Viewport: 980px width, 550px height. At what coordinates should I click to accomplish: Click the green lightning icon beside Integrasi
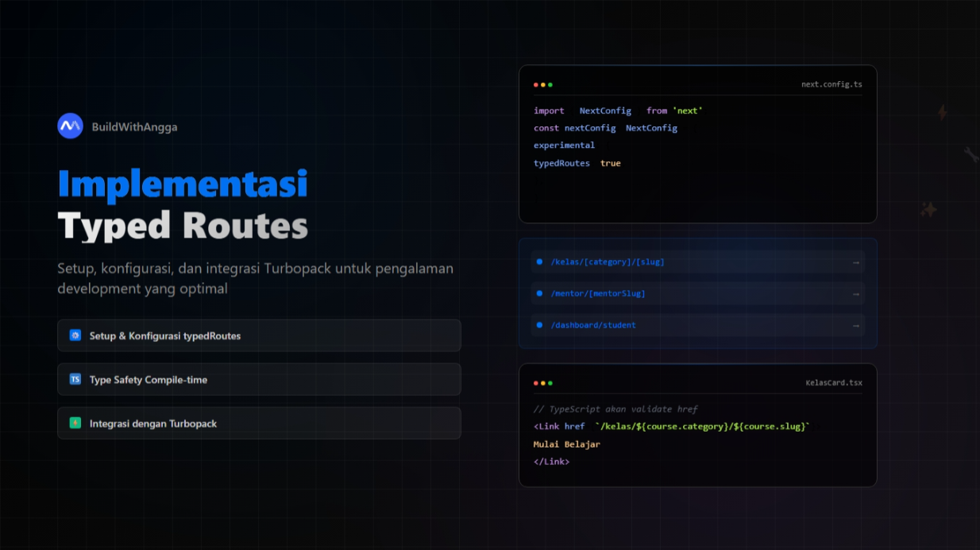[75, 424]
